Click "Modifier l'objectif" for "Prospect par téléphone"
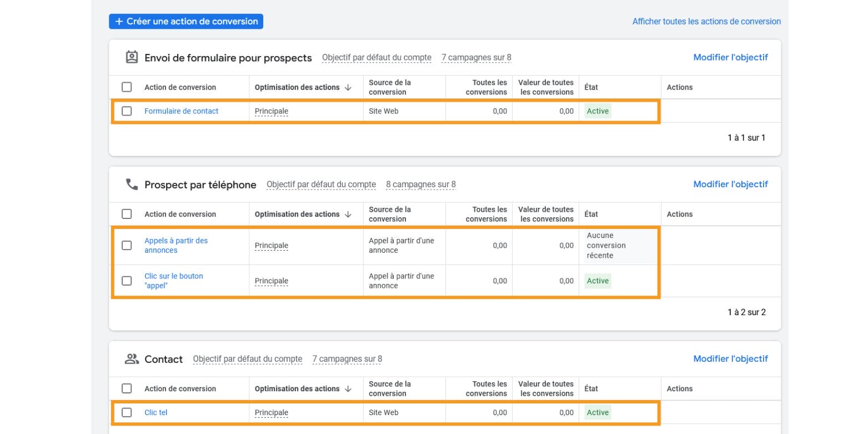This screenshot has width=868, height=434. 730,184
